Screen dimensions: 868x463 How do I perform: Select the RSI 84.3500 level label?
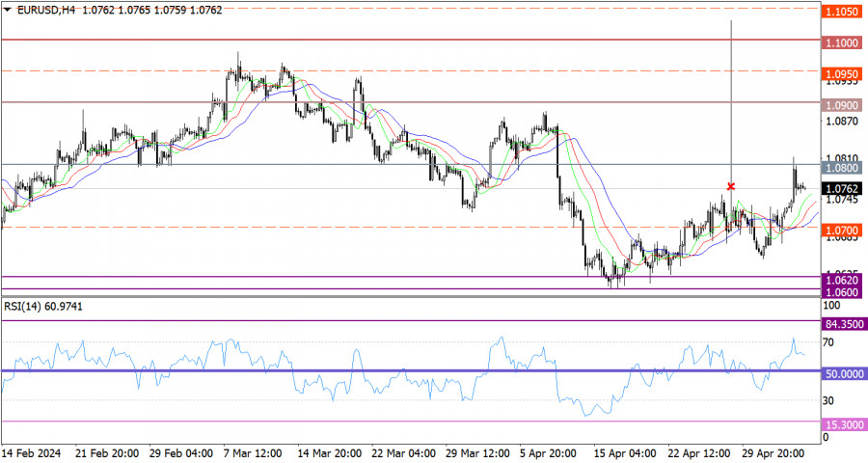pos(844,324)
